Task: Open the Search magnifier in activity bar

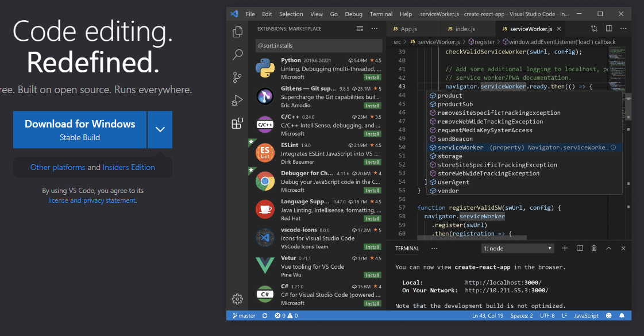Action: tap(237, 55)
